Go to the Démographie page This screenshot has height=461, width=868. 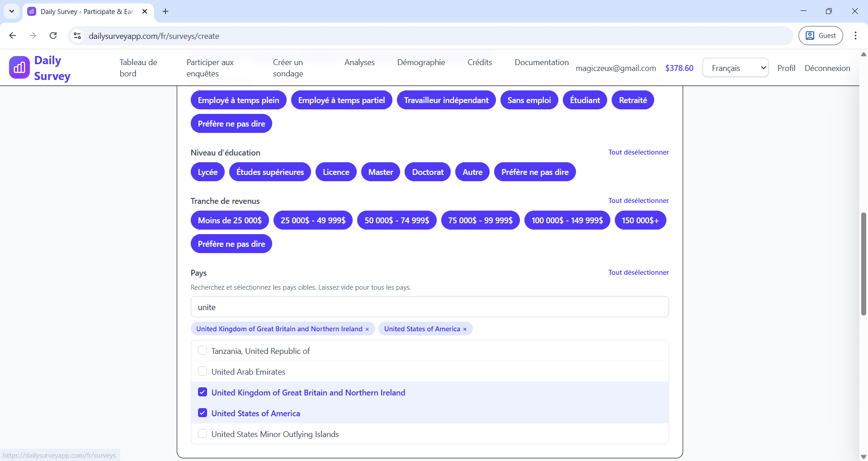tap(421, 62)
